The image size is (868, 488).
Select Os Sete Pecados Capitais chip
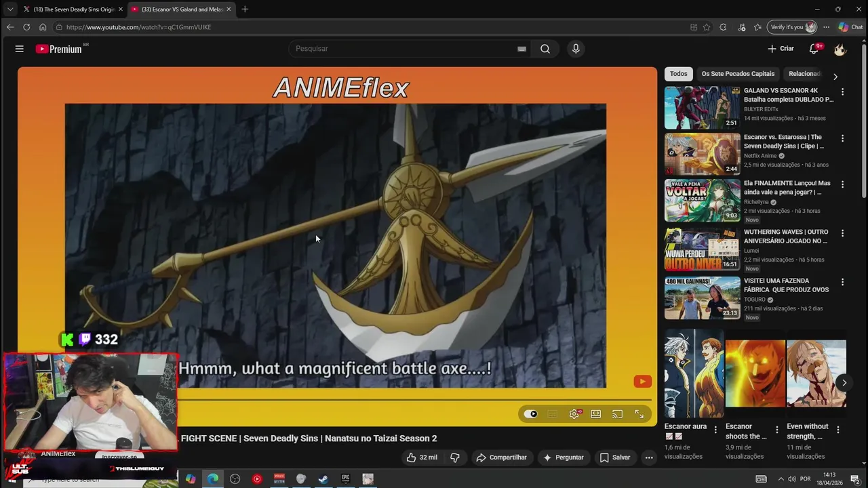point(738,74)
